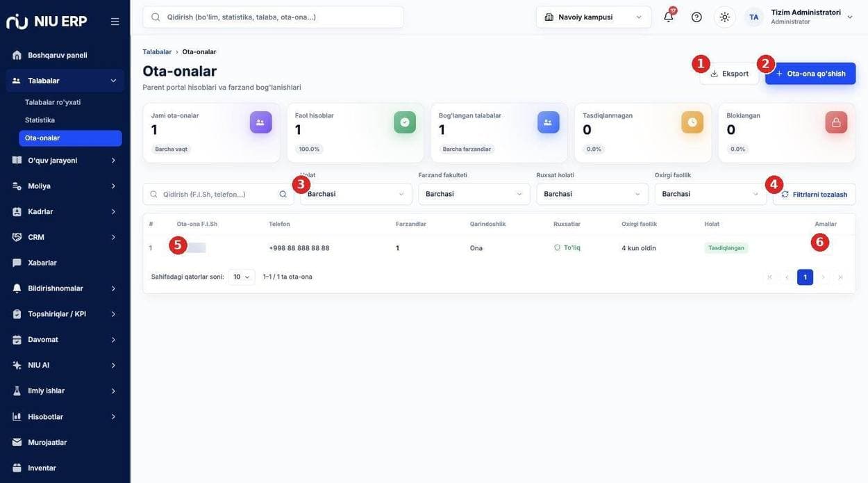
Task: Go to next page in pagination
Action: pos(823,277)
